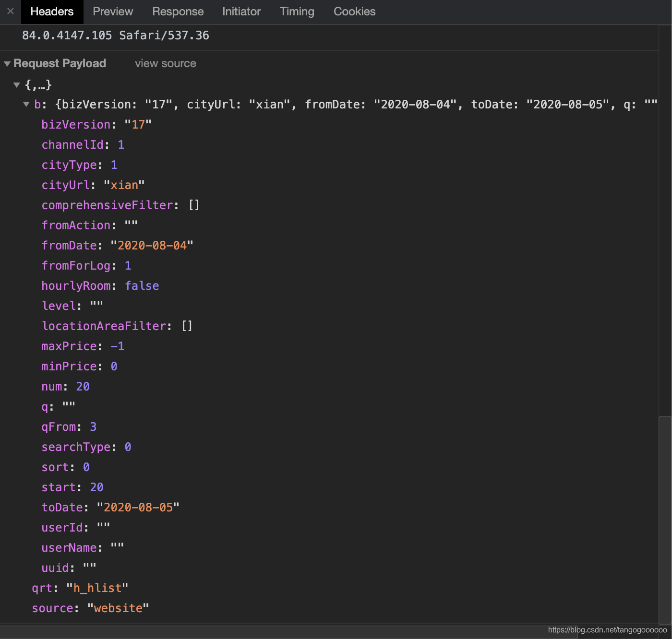Select the cityType: 1 row
This screenshot has width=672, height=639.
click(x=80, y=165)
